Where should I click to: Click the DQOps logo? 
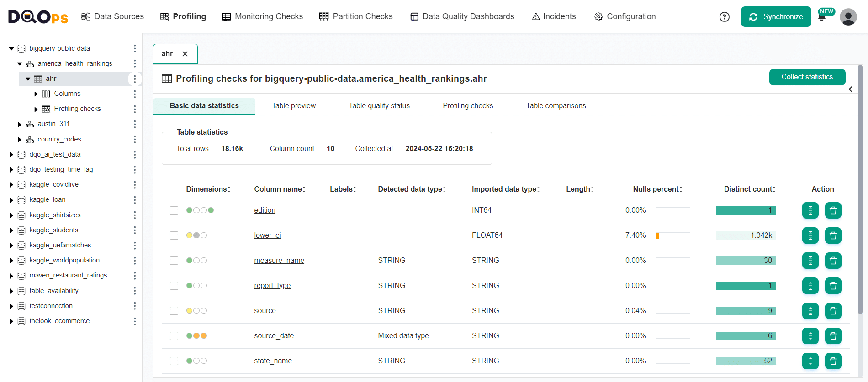click(38, 17)
